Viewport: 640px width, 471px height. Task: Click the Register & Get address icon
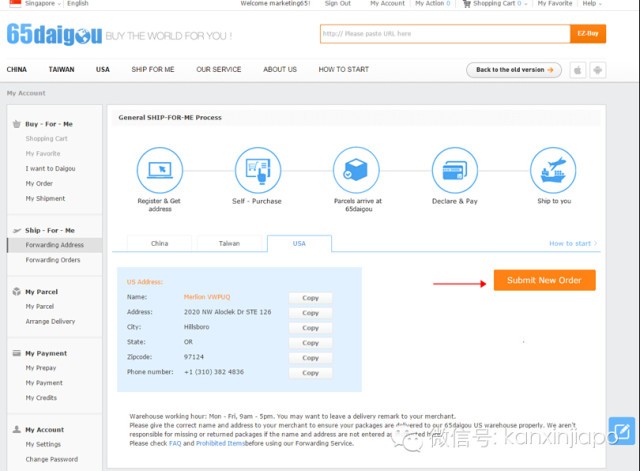[160, 170]
